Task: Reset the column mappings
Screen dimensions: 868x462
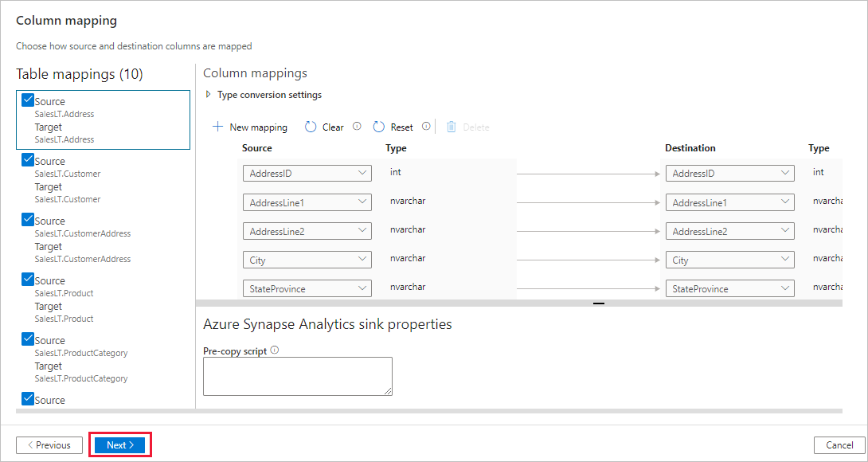Action: pyautogui.click(x=393, y=126)
